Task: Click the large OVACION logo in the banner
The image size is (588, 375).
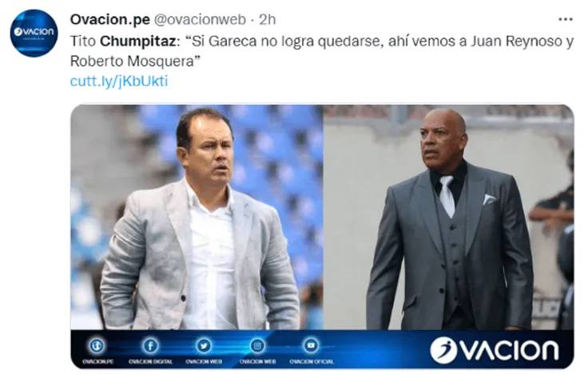Action: (x=495, y=350)
